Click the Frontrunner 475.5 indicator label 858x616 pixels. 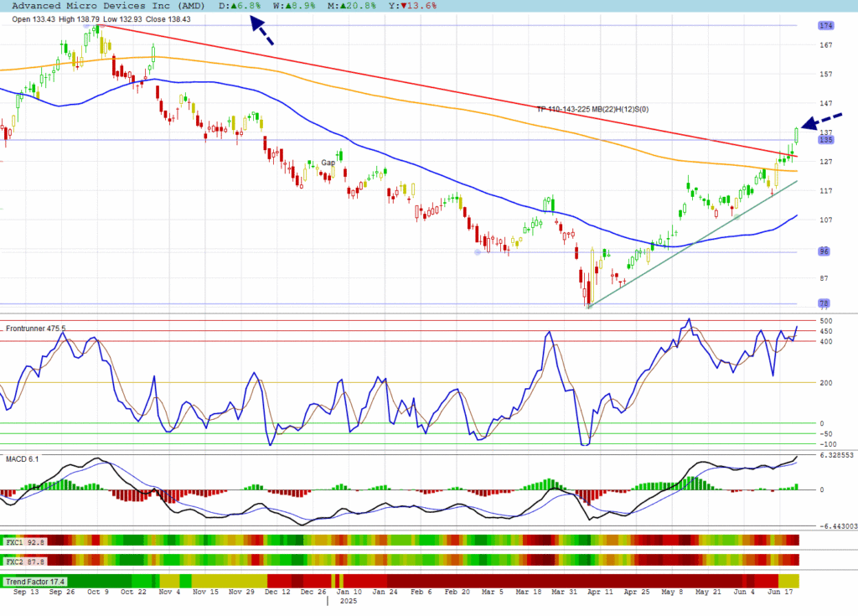coord(35,329)
